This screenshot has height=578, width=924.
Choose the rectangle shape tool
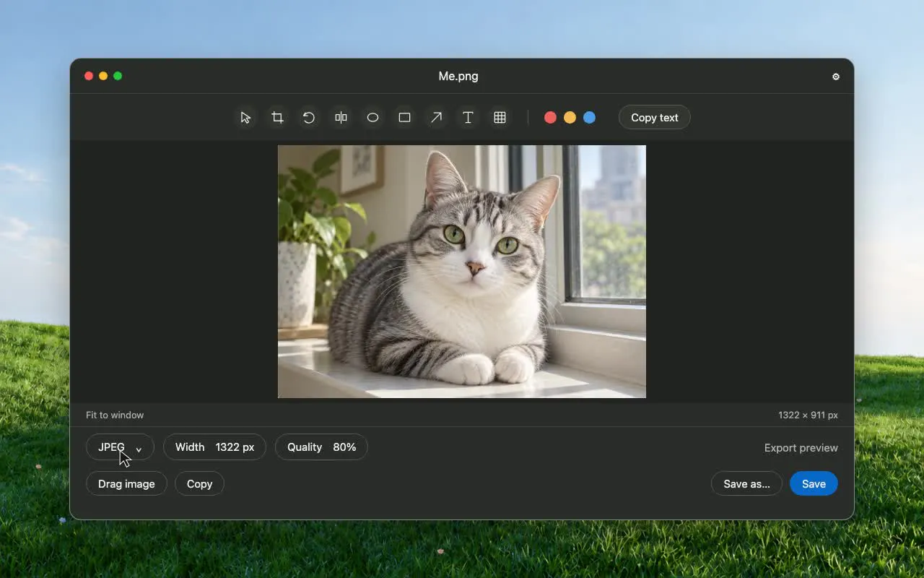pos(404,118)
